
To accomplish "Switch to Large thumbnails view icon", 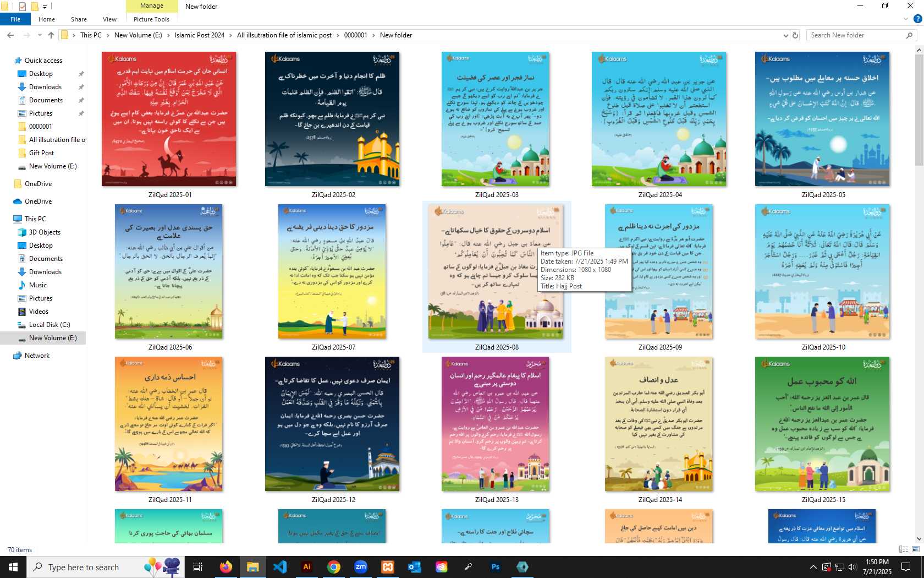I will tap(916, 549).
